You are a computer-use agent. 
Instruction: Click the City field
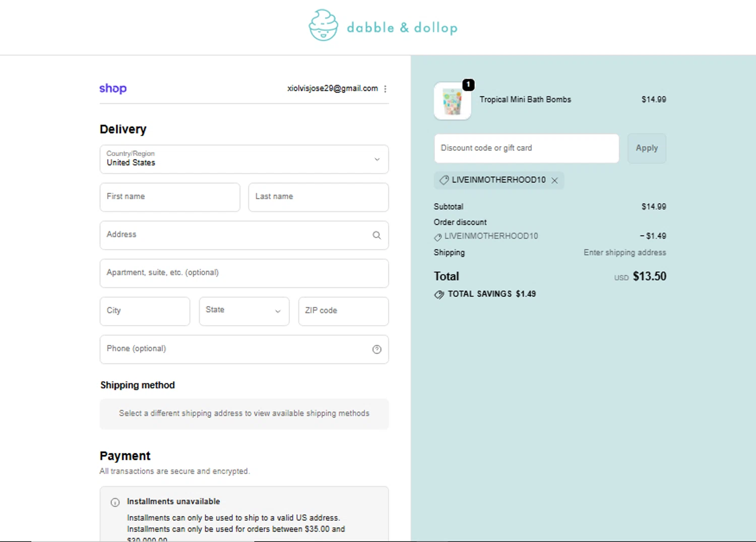pos(145,311)
